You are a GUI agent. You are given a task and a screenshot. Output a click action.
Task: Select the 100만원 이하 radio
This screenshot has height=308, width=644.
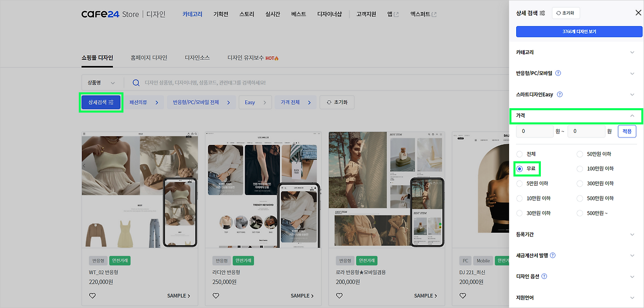(580, 169)
